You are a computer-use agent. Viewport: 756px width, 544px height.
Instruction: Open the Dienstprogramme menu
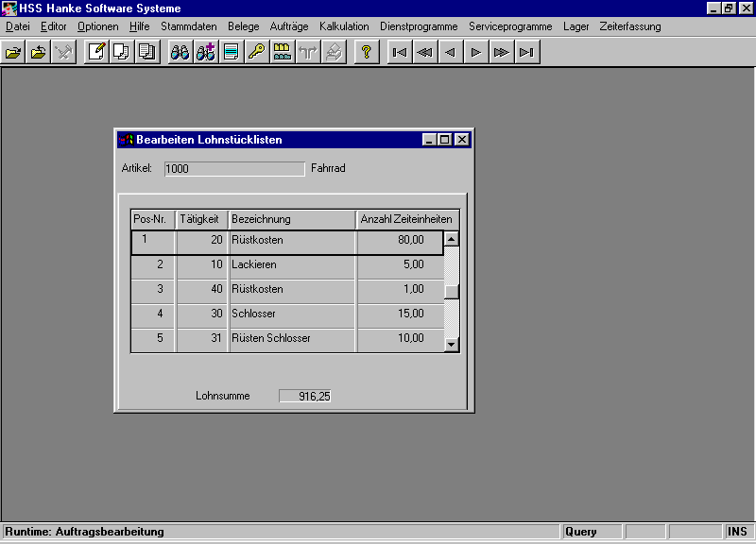tap(419, 26)
